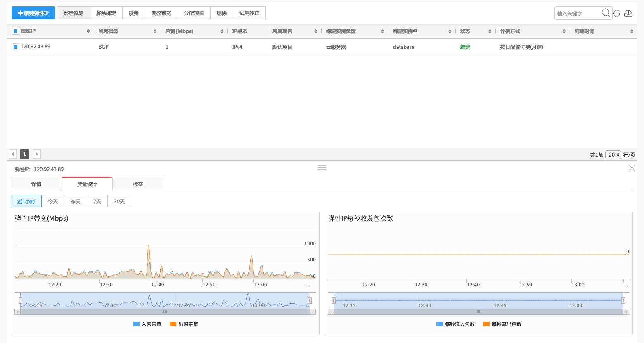
Task: Toggle 每秒流入包数 legend series
Action: [x=455, y=324]
